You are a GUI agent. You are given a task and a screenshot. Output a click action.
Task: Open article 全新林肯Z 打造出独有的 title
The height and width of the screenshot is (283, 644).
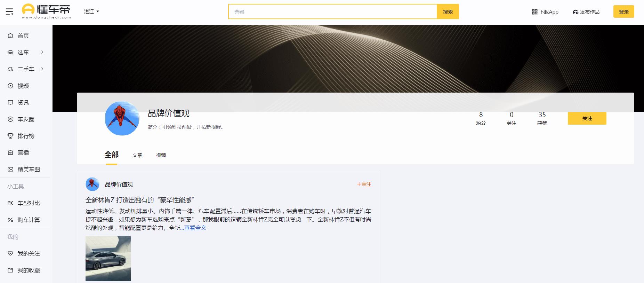(140, 200)
